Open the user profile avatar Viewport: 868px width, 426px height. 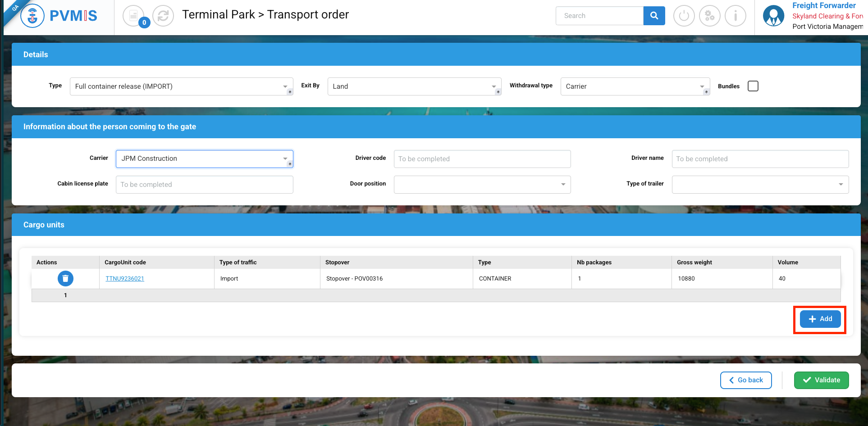tap(773, 16)
